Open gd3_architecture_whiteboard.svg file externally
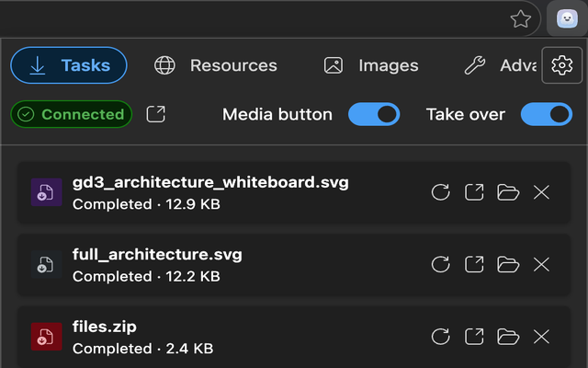The image size is (588, 368). [474, 192]
